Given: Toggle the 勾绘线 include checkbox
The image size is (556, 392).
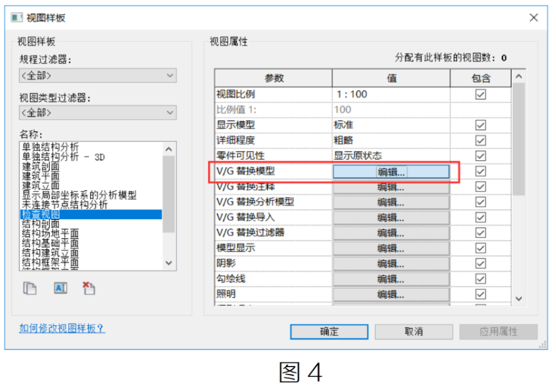Looking at the screenshot, I should tap(481, 279).
